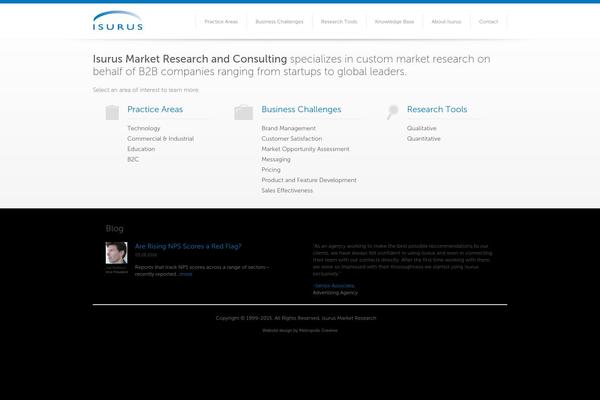Image resolution: width=600 pixels, height=400 pixels.
Task: Open the Pricing challenge link
Action: 271,170
